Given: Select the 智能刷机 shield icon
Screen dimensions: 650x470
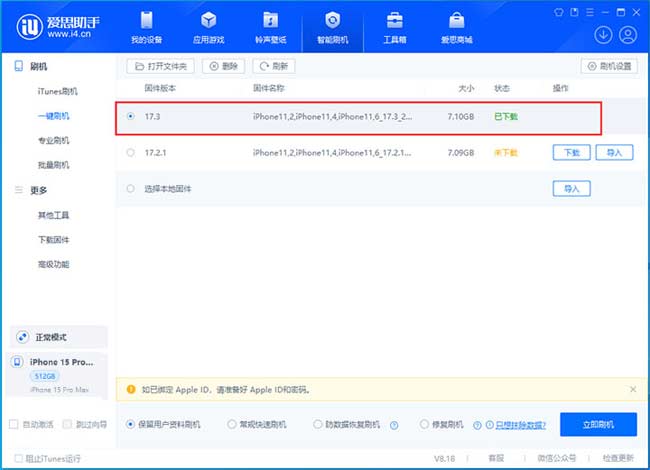Looking at the screenshot, I should click(332, 20).
